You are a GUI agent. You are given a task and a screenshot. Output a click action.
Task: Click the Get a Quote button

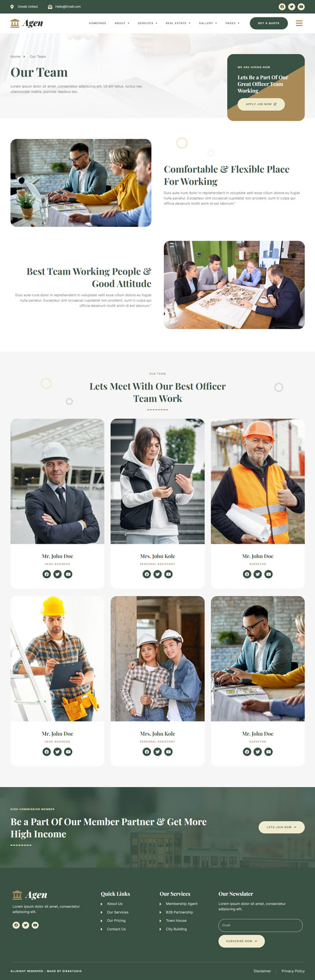269,23
